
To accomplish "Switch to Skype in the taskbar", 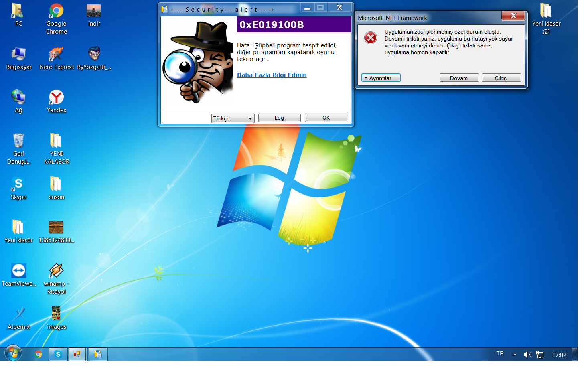I will [x=58, y=354].
